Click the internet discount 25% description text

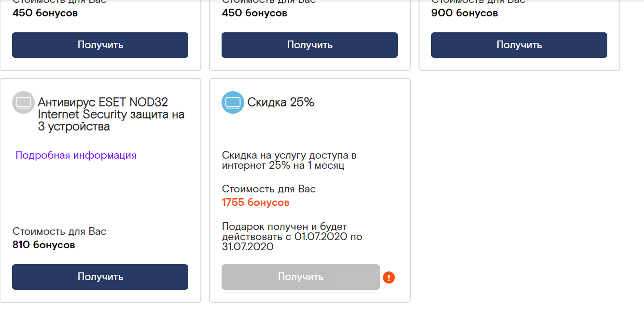289,161
